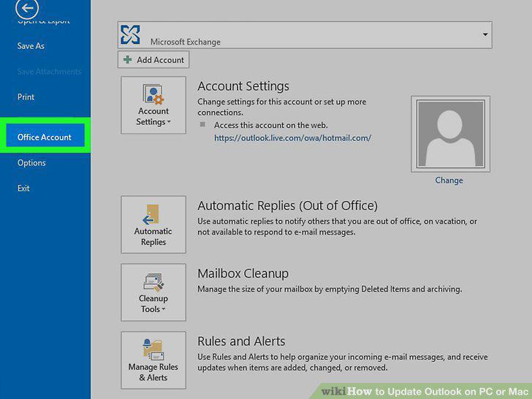The height and width of the screenshot is (399, 532).
Task: Click the Mailbox Cleanup heading text
Action: tap(243, 273)
